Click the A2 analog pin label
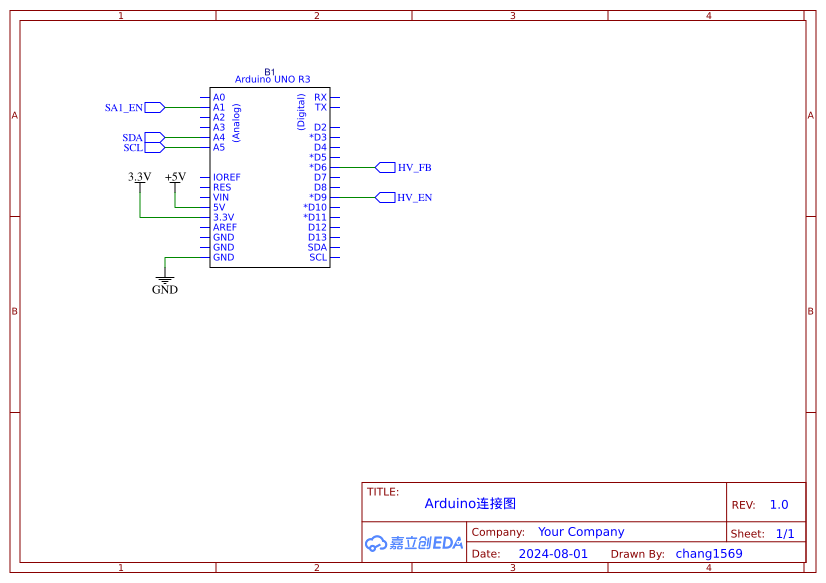This screenshot has height=583, width=826. [219, 117]
